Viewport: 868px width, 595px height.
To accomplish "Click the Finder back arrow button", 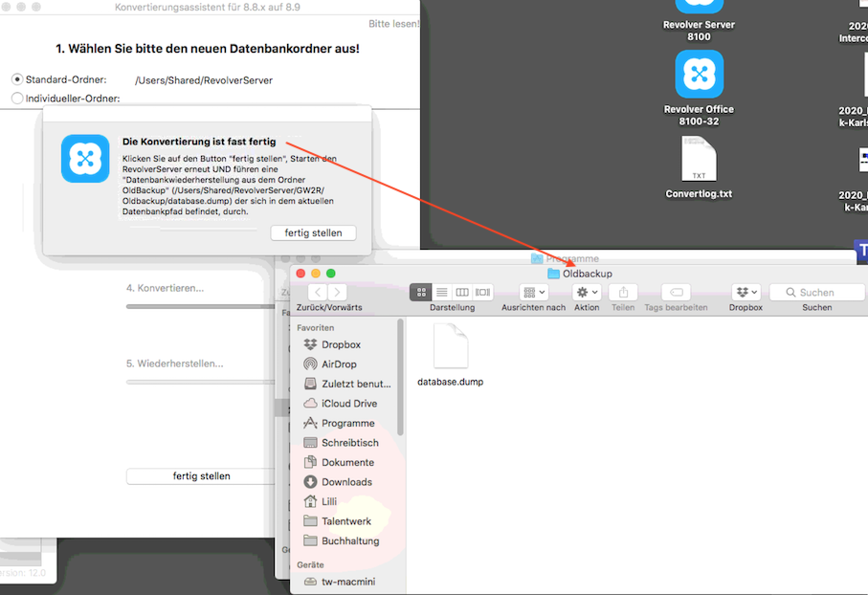I will click(316, 292).
